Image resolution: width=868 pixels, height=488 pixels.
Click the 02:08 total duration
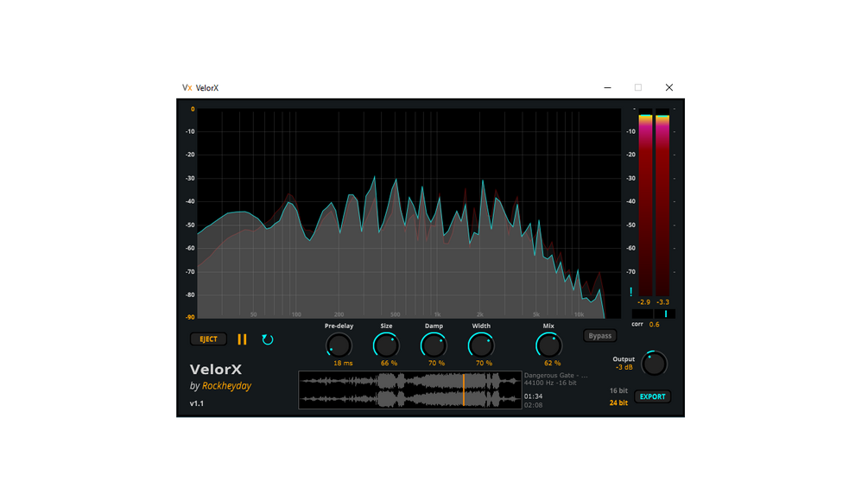pyautogui.click(x=533, y=405)
